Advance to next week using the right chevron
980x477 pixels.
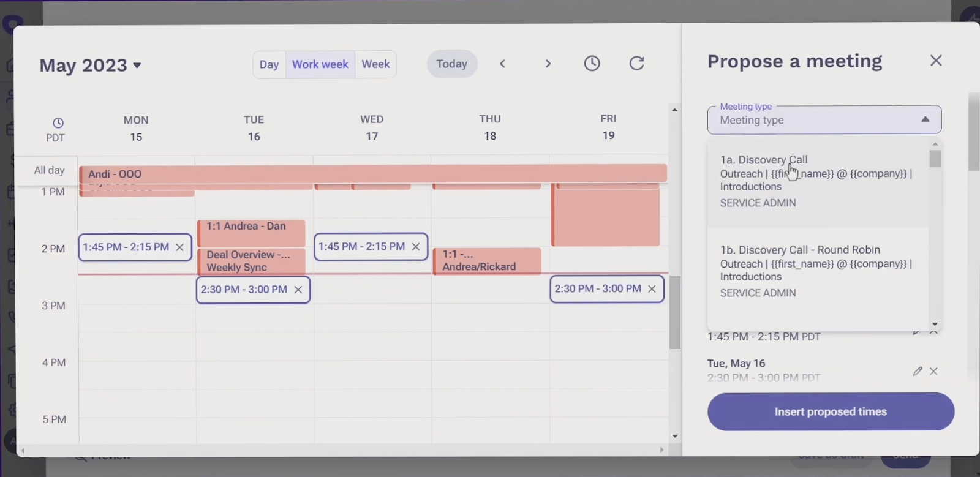(x=548, y=64)
